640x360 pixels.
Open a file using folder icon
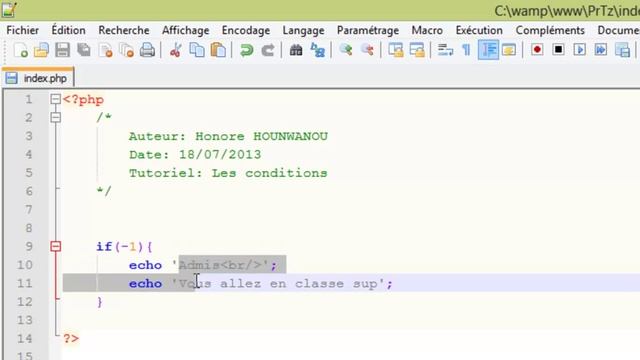[x=41, y=50]
